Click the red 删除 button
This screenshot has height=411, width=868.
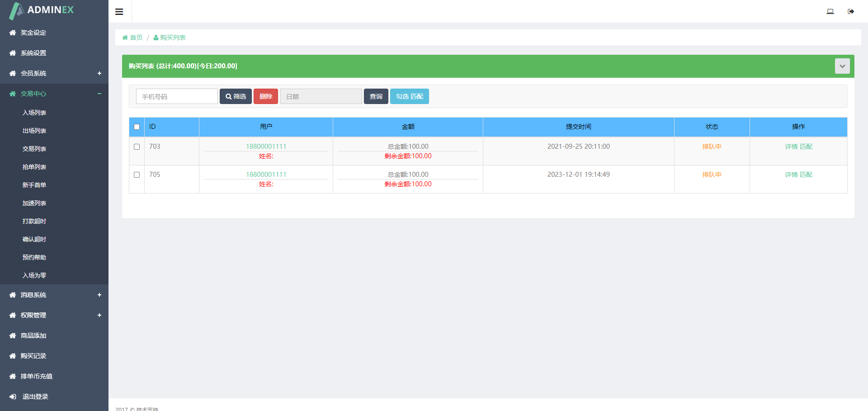pos(266,96)
